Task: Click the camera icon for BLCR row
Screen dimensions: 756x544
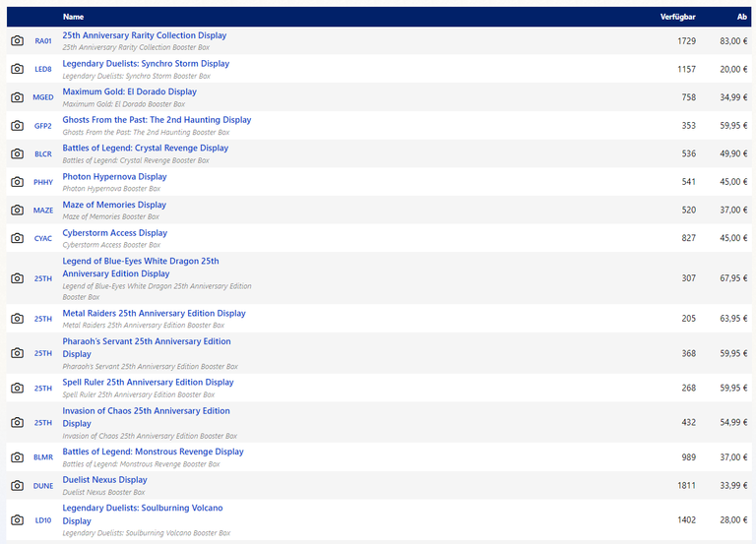Action: click(x=18, y=153)
